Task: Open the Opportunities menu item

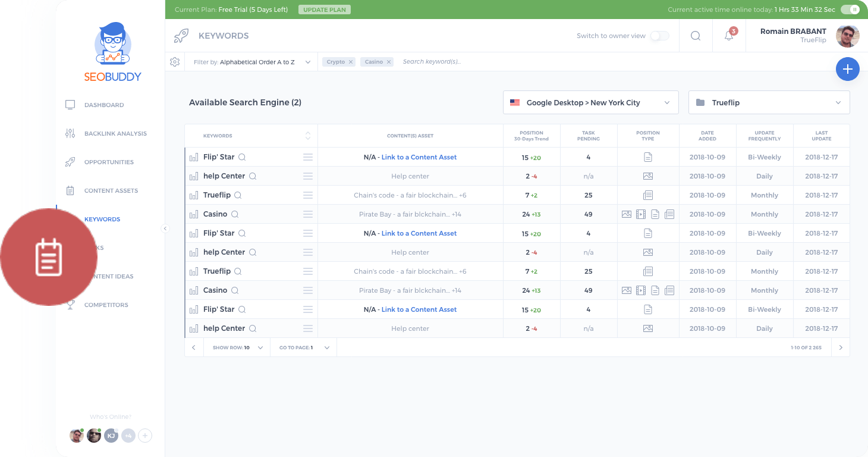Action: pyautogui.click(x=109, y=162)
